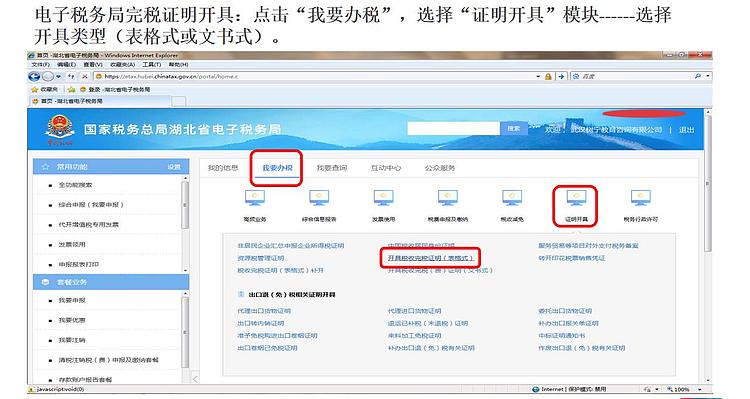Viewport: 750px width, 399px height.
Task: Click the tax bureau emblem logo
Action: pyautogui.click(x=60, y=129)
